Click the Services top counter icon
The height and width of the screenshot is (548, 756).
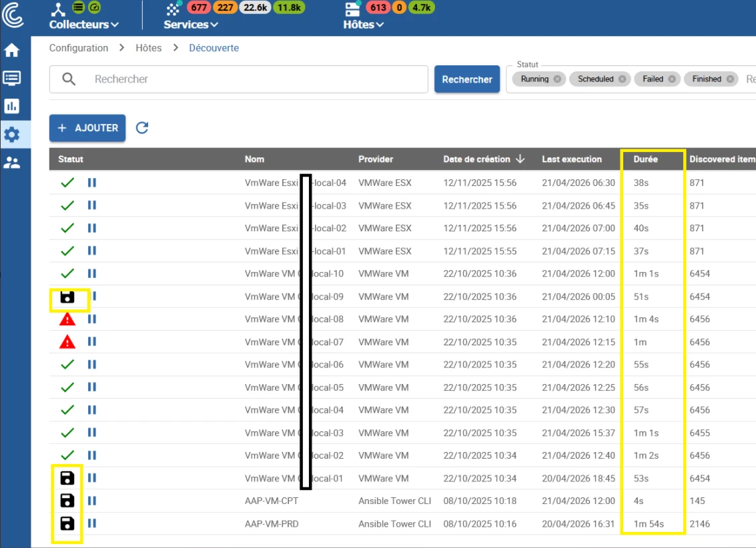pyautogui.click(x=173, y=9)
